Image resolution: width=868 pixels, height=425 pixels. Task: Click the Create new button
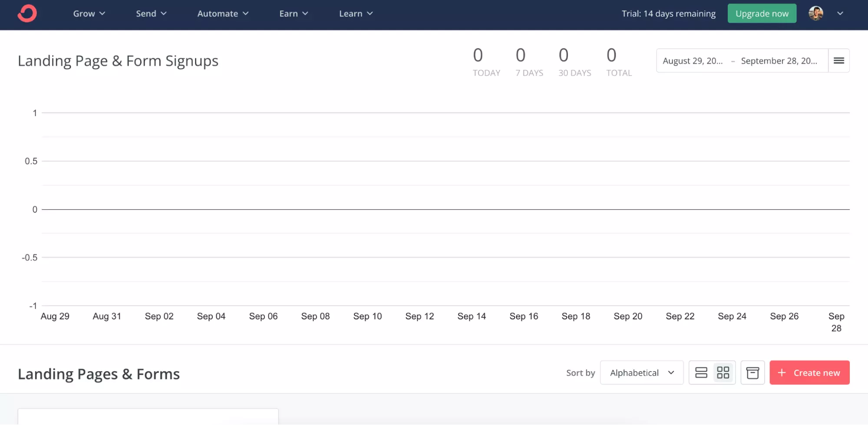coord(809,372)
